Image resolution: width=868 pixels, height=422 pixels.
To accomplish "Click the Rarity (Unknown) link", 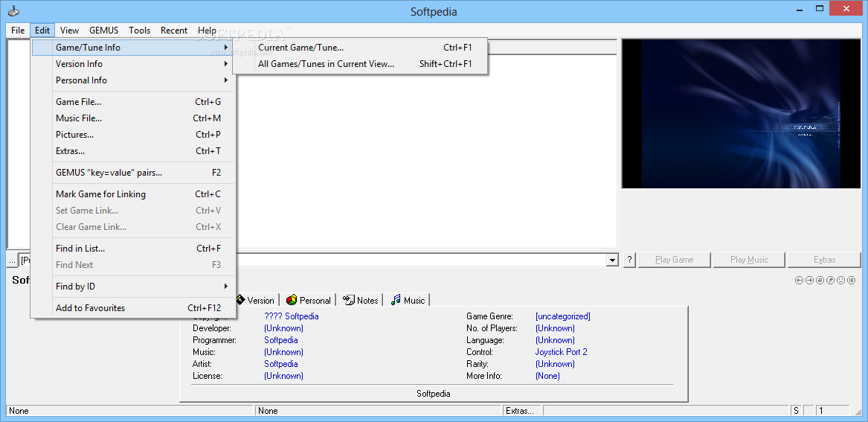I will pyautogui.click(x=555, y=364).
